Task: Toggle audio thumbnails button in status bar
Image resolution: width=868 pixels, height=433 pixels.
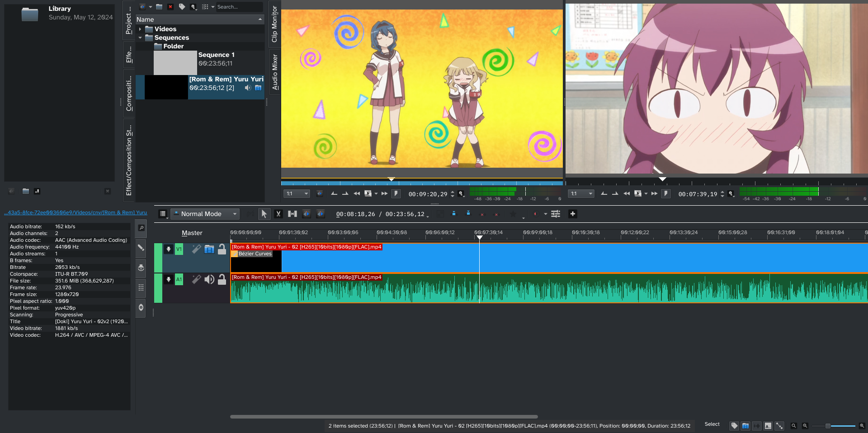Action: coord(757,426)
